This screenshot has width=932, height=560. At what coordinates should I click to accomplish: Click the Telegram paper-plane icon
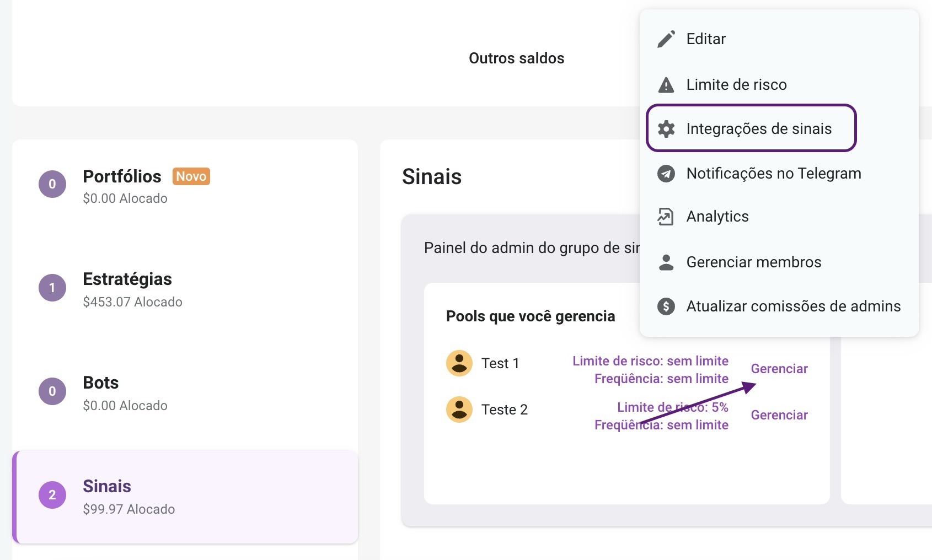(x=666, y=174)
